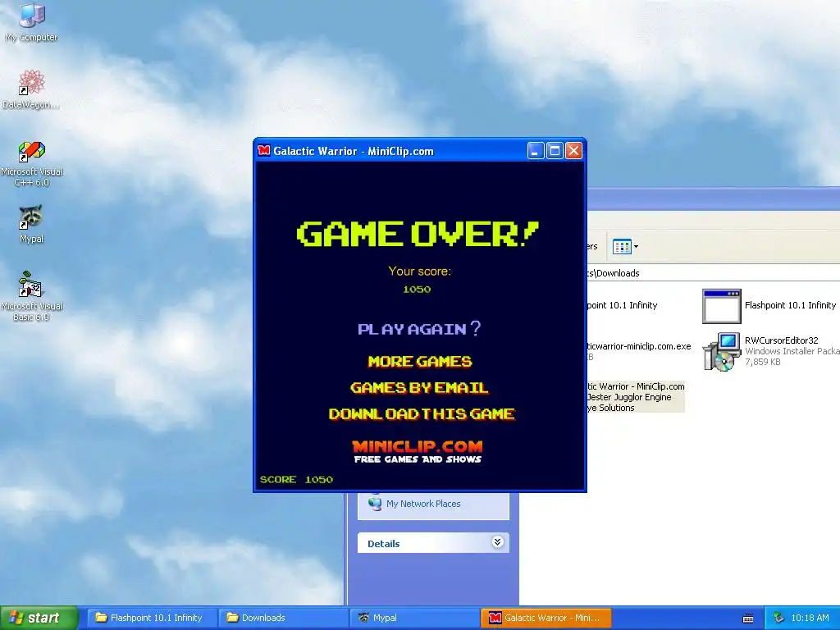The width and height of the screenshot is (840, 630).
Task: Minimize the Galactic Warrior window
Action: point(536,151)
